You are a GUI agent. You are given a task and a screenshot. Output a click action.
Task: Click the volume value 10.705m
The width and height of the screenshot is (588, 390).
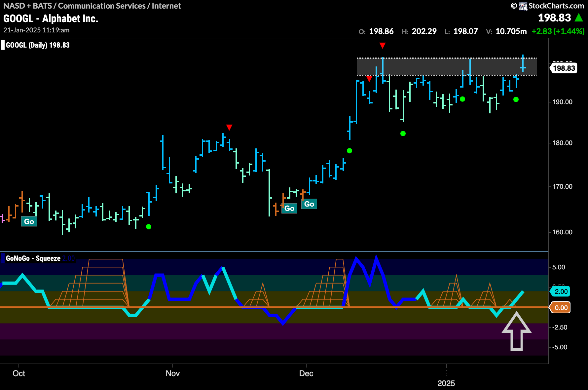point(511,31)
